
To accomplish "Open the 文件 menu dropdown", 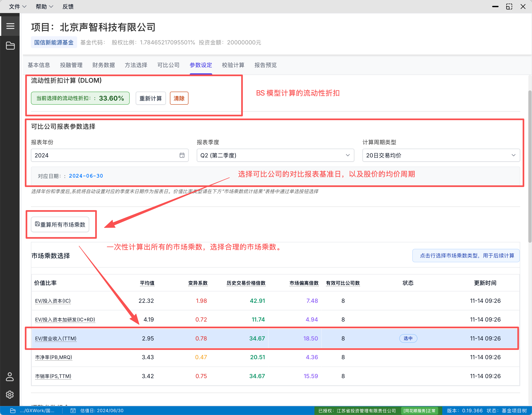I will 18,7.
